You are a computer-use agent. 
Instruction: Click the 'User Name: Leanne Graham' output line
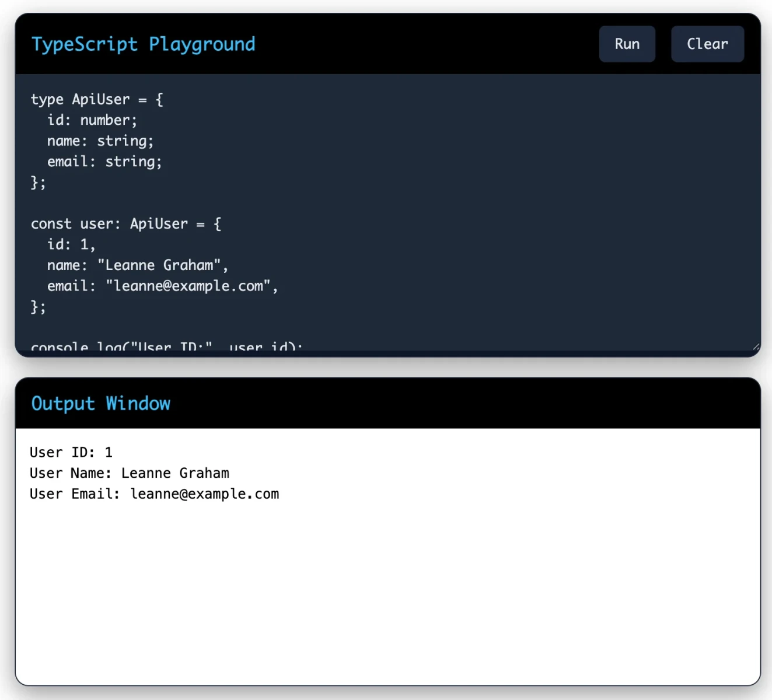coord(130,473)
